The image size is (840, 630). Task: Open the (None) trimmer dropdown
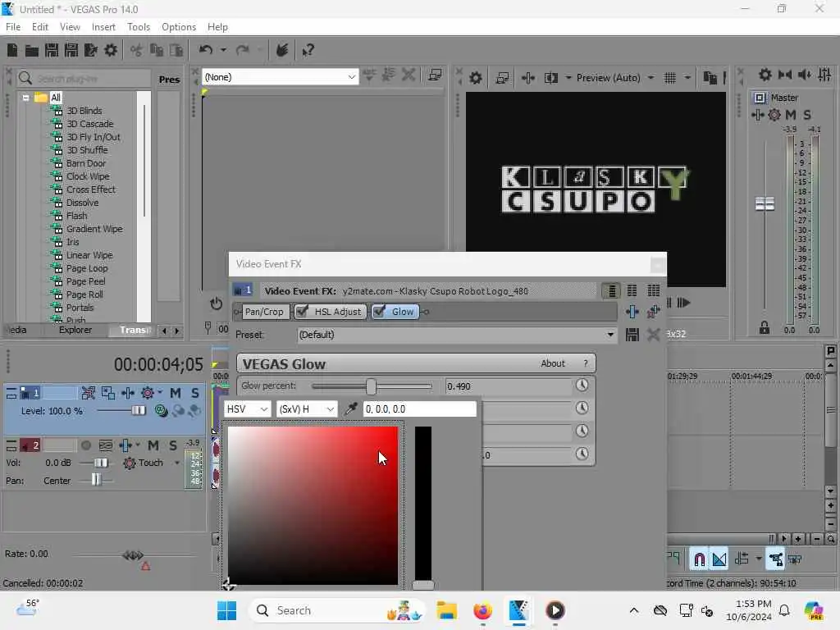pos(280,77)
